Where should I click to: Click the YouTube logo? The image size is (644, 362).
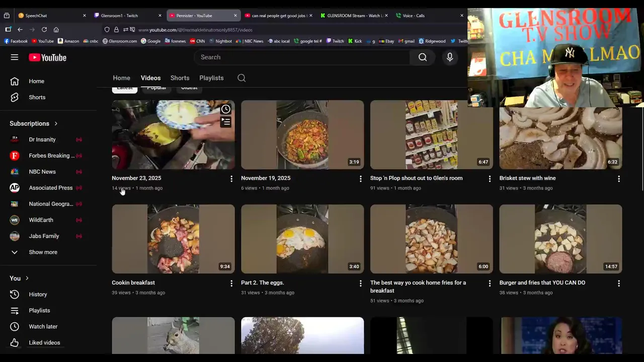(47, 57)
